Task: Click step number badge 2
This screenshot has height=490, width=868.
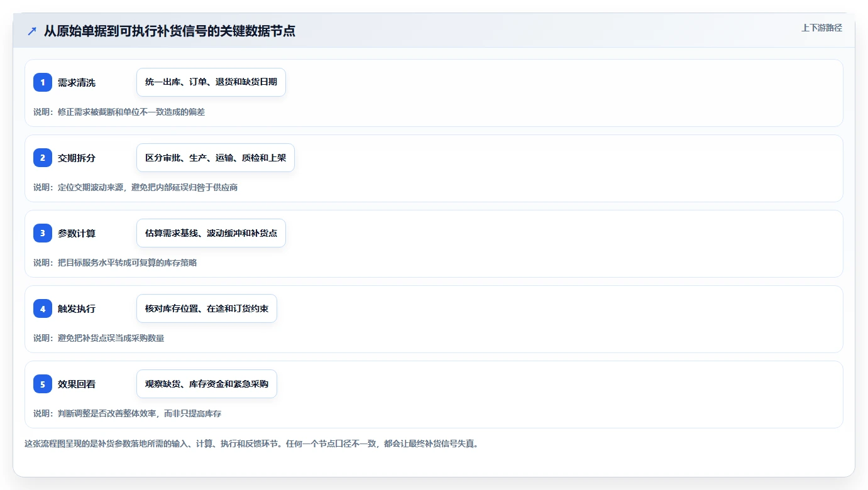Action: pos(43,158)
